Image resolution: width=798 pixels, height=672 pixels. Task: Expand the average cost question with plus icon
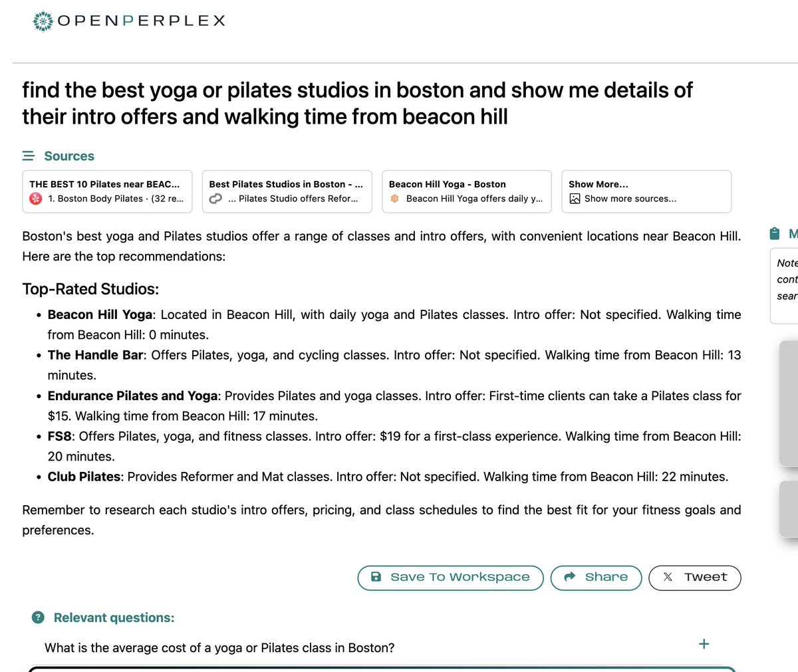click(704, 644)
